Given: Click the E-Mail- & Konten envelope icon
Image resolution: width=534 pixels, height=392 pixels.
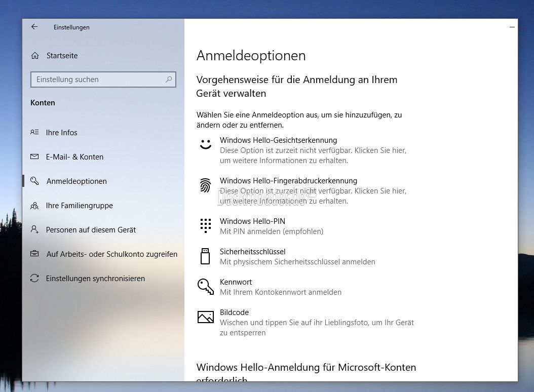Looking at the screenshot, I should point(34,156).
